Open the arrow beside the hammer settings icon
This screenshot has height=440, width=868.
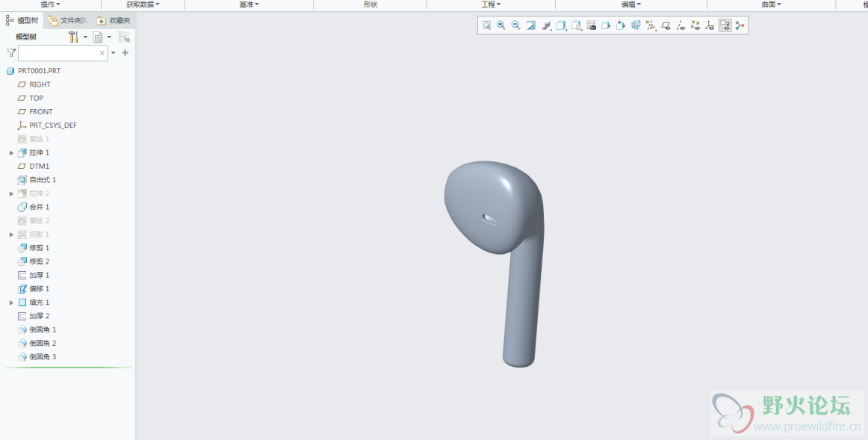tap(85, 37)
